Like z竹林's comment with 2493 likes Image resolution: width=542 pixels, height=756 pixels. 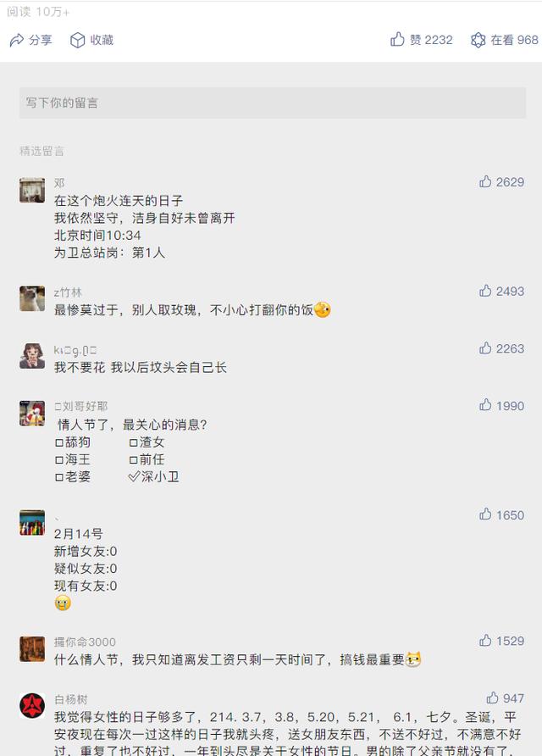tap(485, 291)
